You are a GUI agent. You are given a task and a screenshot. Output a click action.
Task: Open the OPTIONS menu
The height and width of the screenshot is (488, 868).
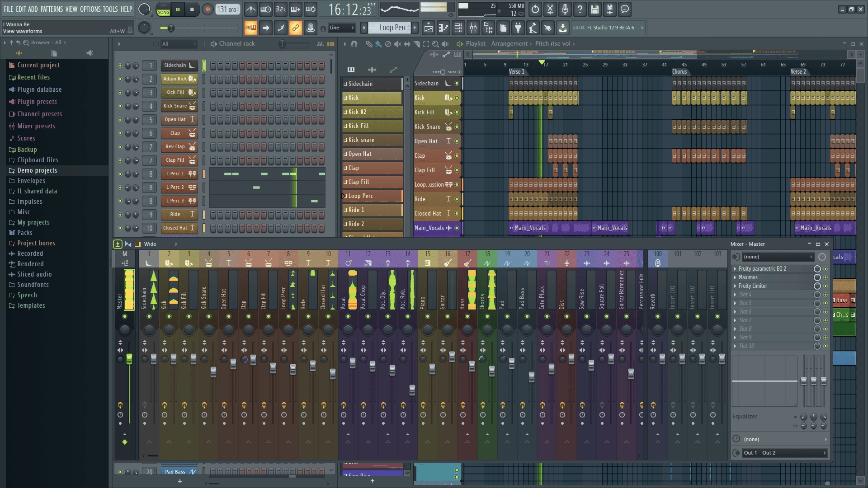(90, 9)
